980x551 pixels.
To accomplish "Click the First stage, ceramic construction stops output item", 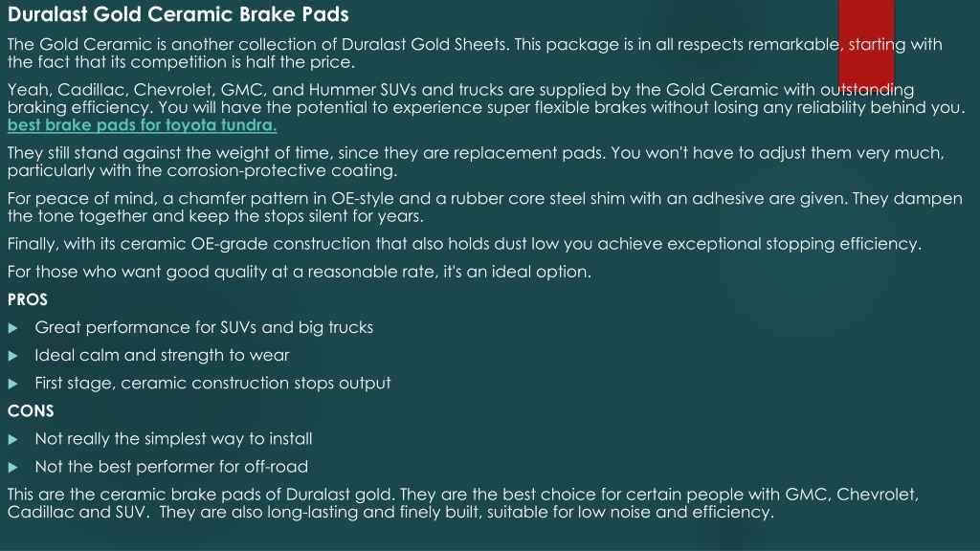I will (212, 383).
